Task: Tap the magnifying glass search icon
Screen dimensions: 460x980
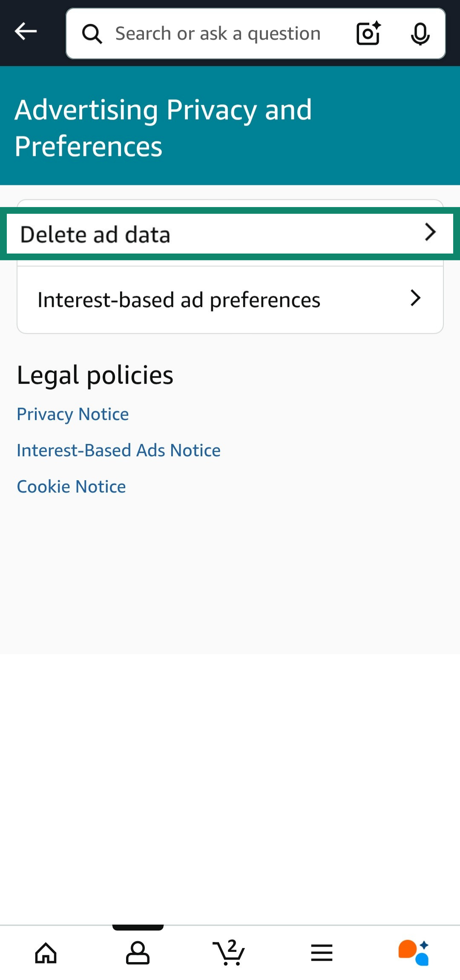Action: click(x=92, y=33)
